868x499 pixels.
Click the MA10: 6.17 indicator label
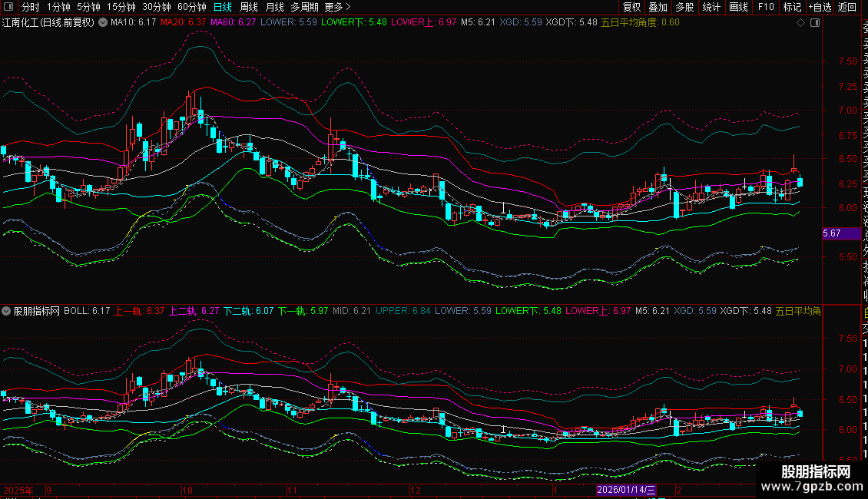[x=133, y=23]
